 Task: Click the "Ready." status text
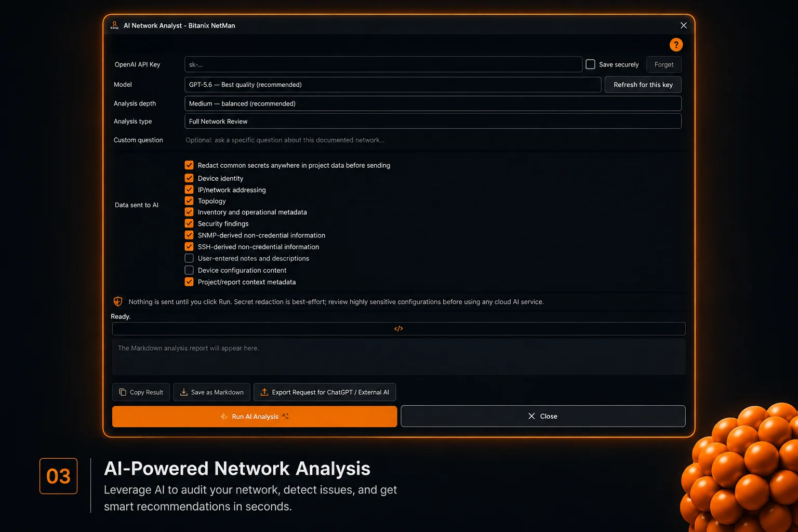coord(121,317)
